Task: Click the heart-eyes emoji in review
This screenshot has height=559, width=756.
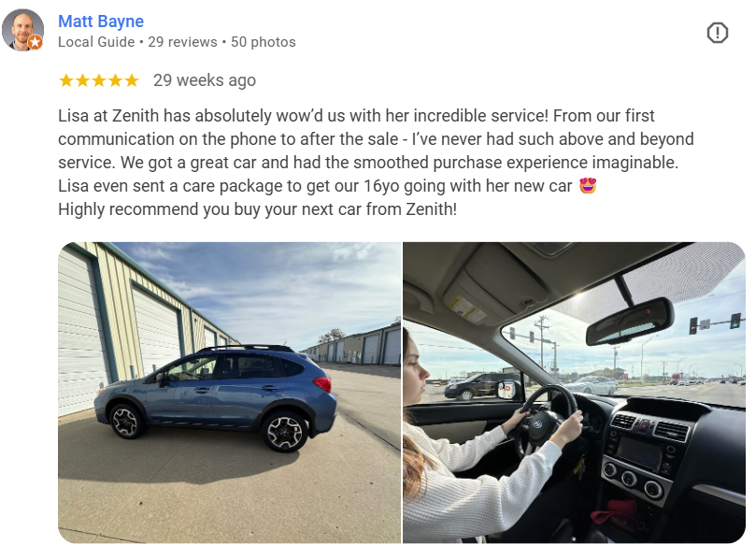Action: tap(588, 185)
